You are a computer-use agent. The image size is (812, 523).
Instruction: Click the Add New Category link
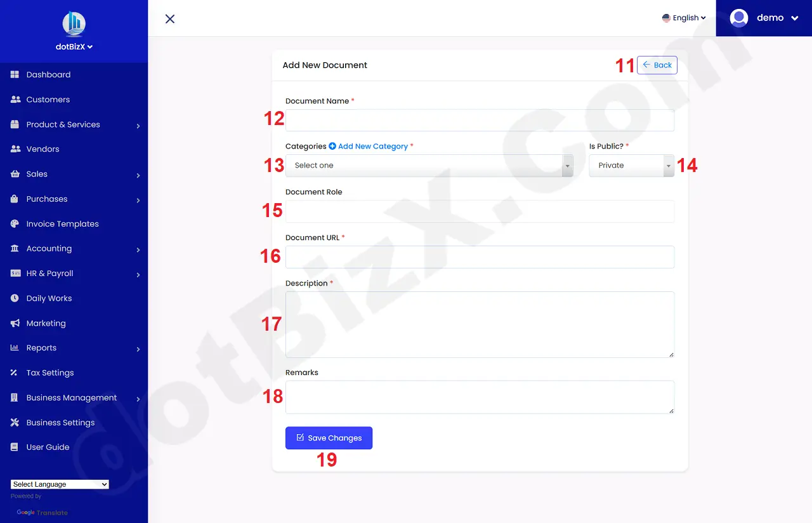click(371, 146)
